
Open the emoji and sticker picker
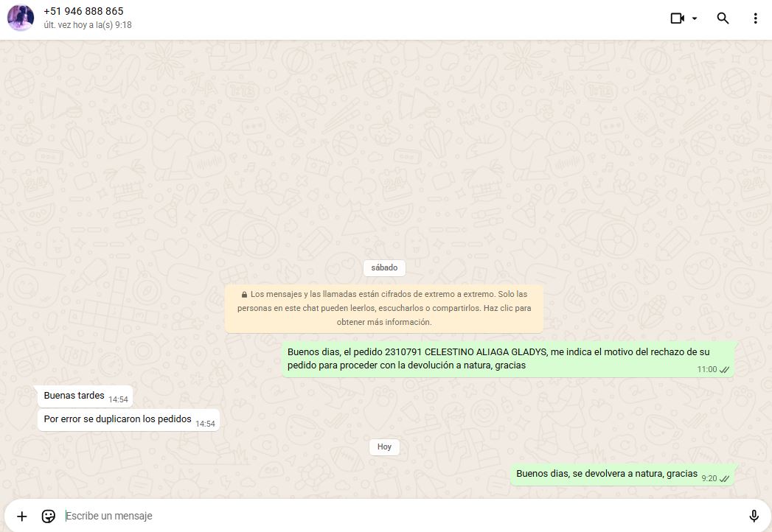click(49, 516)
